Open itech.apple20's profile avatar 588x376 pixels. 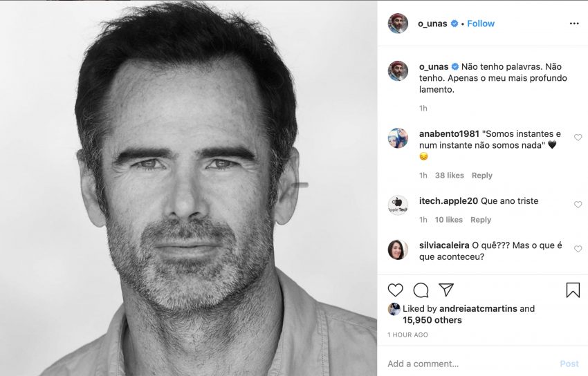[398, 205]
